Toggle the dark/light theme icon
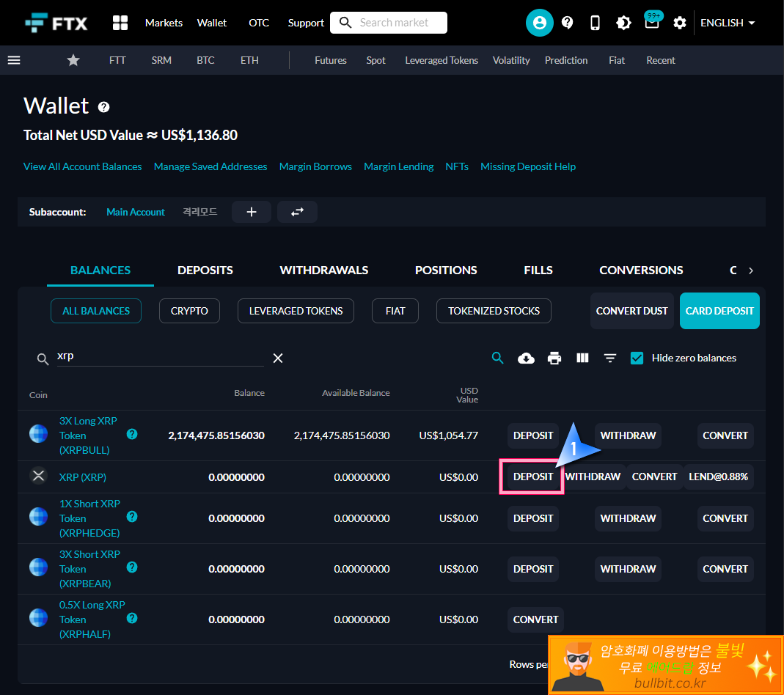 coord(623,23)
